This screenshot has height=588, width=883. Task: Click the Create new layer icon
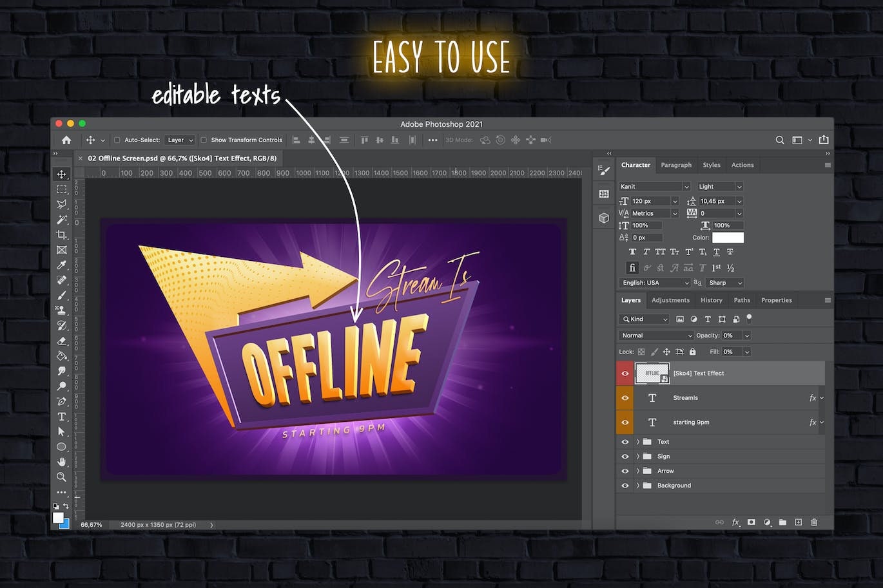pos(798,522)
